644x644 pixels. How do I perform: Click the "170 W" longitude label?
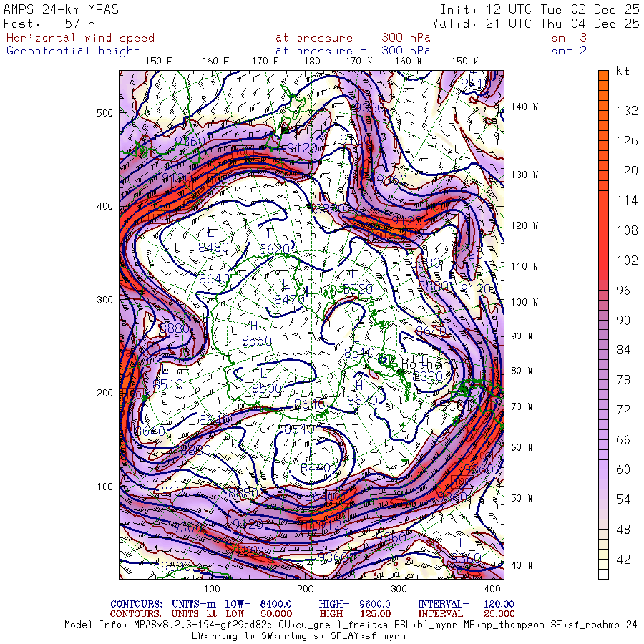[358, 62]
